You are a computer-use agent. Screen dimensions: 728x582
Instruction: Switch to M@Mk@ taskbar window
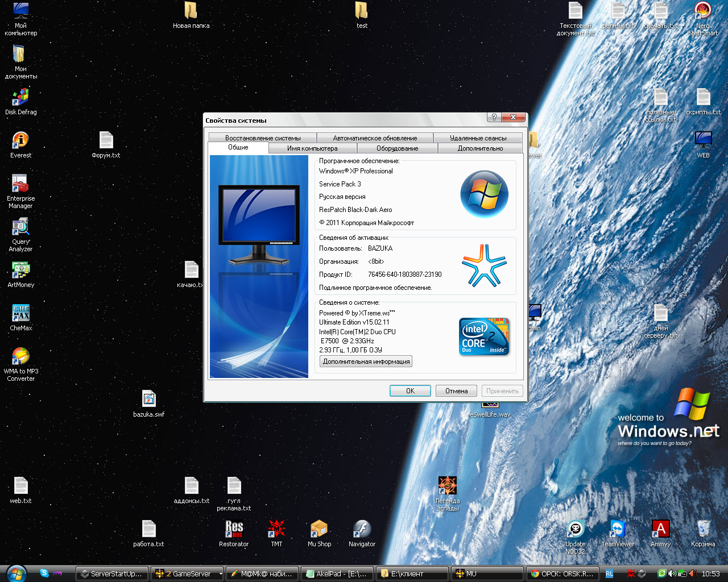pos(262,574)
